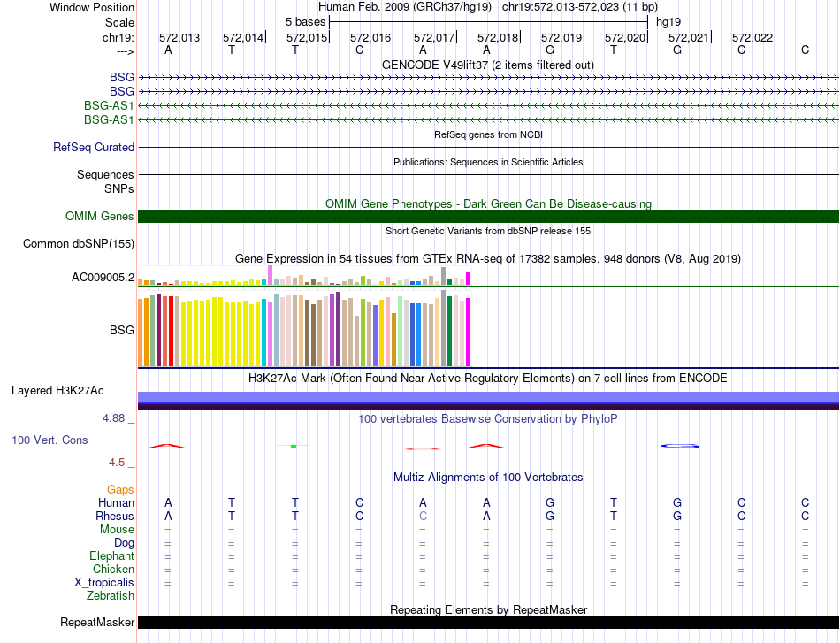Open 100 Vert. Cons track settings
This screenshot has width=840, height=643.
coord(50,440)
